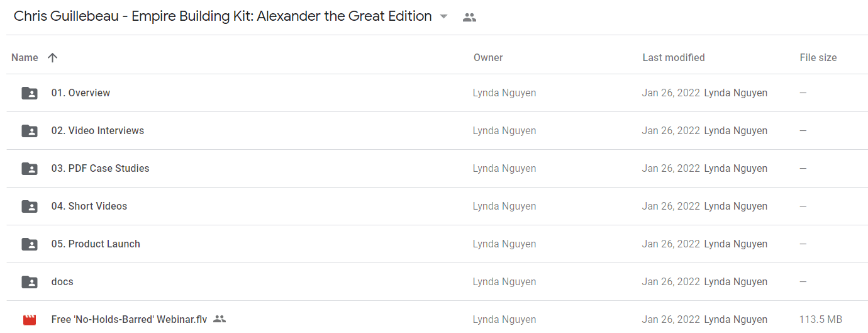Viewport: 868px width, 333px height.
Task: Sort by Last modified column header
Action: point(674,57)
